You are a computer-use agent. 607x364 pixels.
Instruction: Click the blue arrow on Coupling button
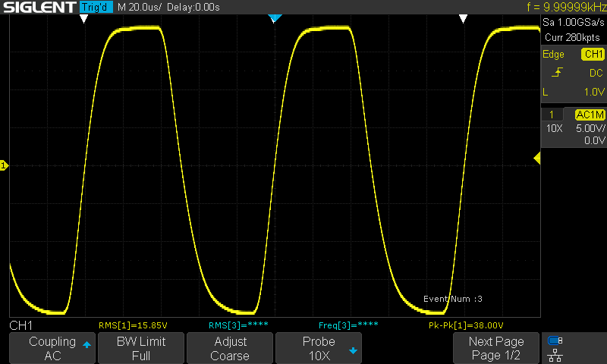86,344
